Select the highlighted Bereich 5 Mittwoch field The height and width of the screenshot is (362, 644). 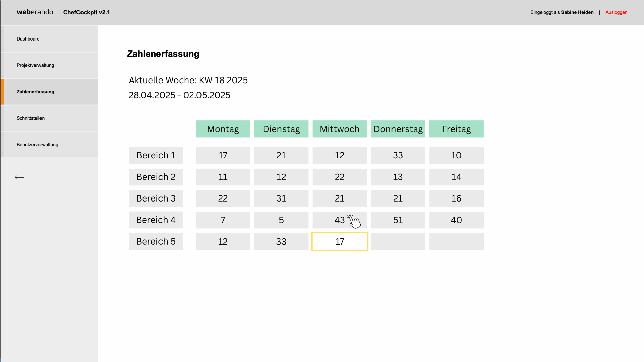[340, 242]
